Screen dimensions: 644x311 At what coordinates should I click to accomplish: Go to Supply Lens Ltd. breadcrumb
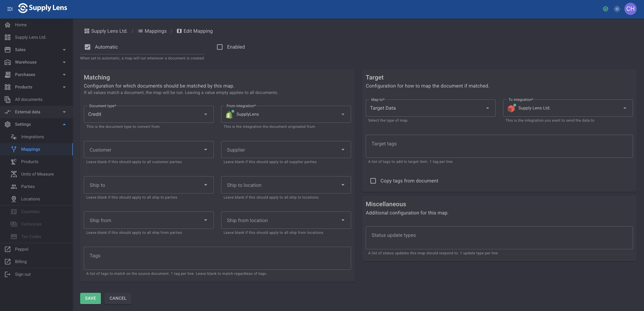(106, 31)
